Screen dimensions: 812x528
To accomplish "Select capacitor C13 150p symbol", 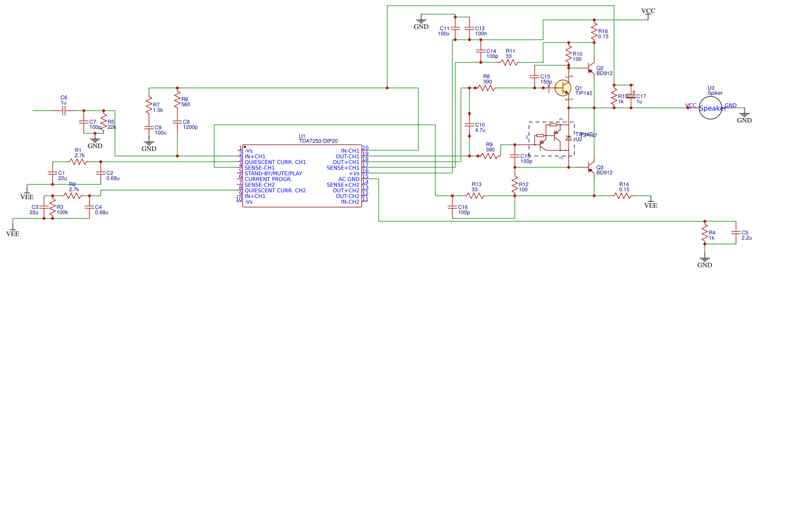I will pos(534,77).
